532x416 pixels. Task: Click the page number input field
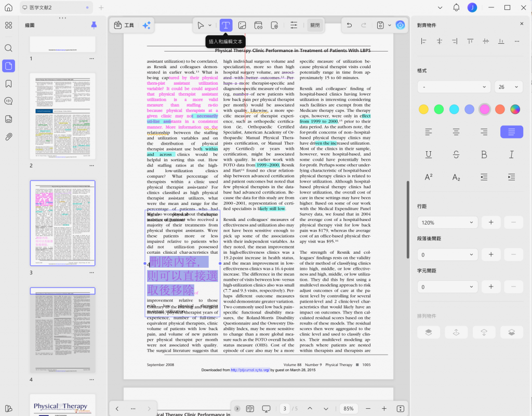[x=285, y=409]
